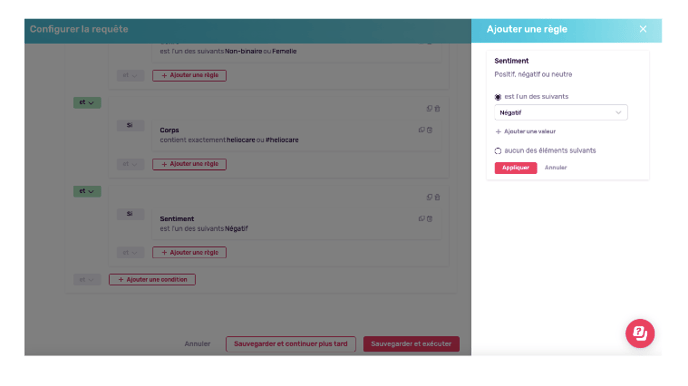Delete the Sentiment Négatif rule

(430, 218)
